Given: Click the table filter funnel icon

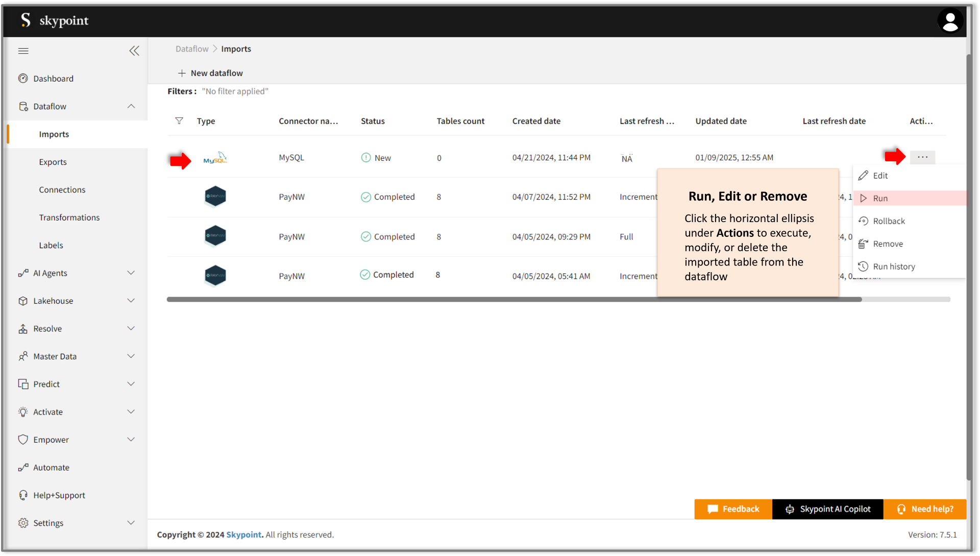Looking at the screenshot, I should pyautogui.click(x=179, y=121).
